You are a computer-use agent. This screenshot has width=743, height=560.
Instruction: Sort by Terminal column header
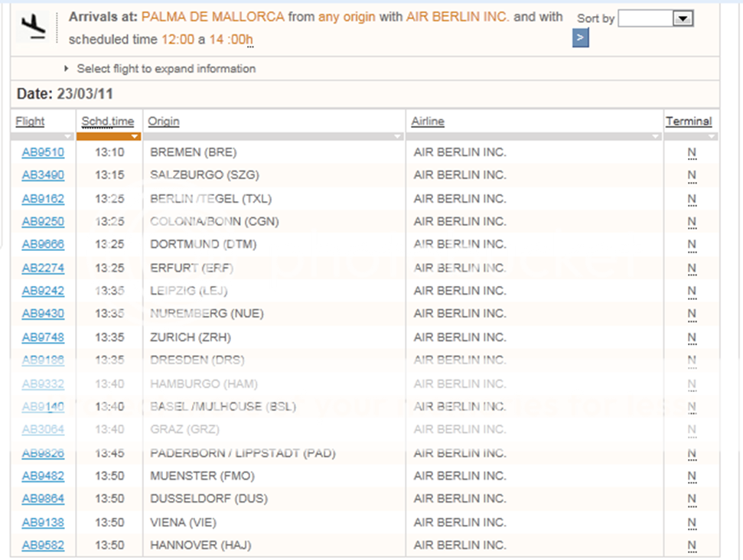click(x=688, y=121)
